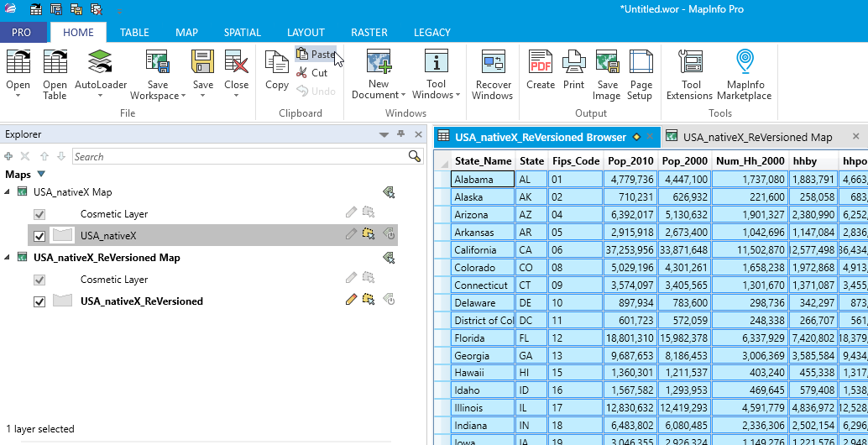This screenshot has width=868, height=445.
Task: Click the Save Image icon
Action: pyautogui.click(x=607, y=61)
